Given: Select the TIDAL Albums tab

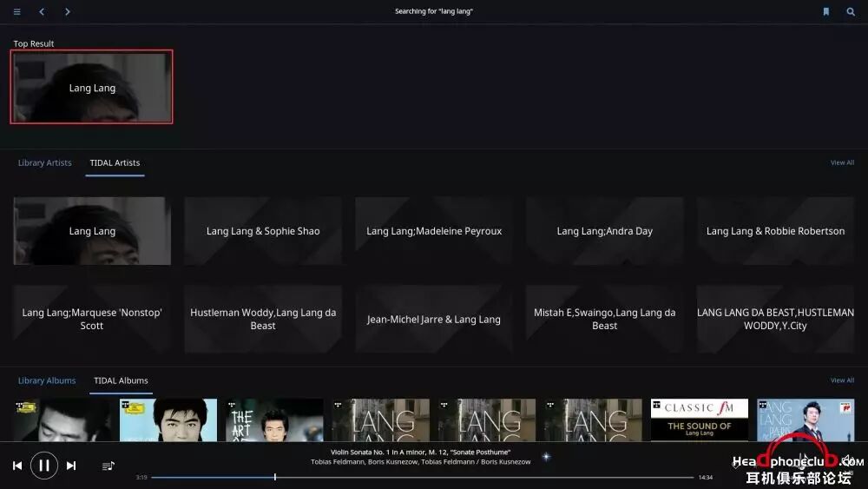Looking at the screenshot, I should tap(121, 380).
